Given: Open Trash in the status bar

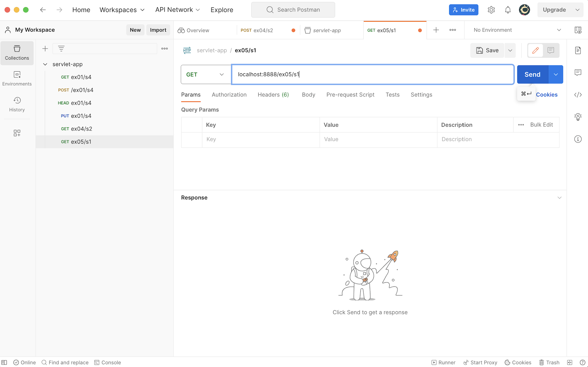Looking at the screenshot, I should 549,363.
